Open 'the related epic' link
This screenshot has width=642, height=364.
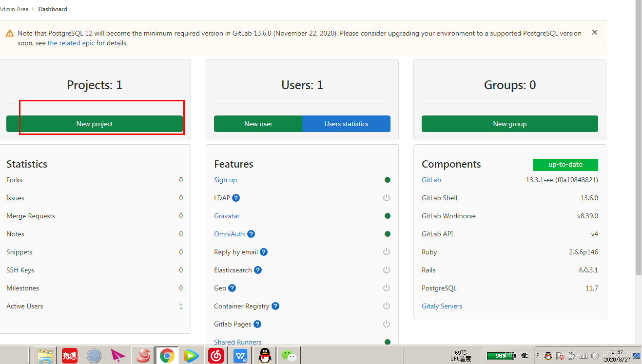click(71, 43)
